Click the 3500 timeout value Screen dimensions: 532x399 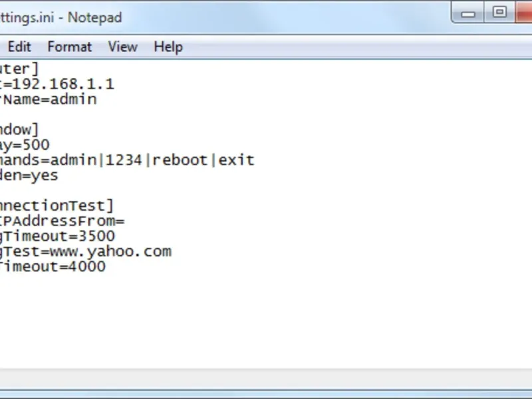(x=98, y=236)
